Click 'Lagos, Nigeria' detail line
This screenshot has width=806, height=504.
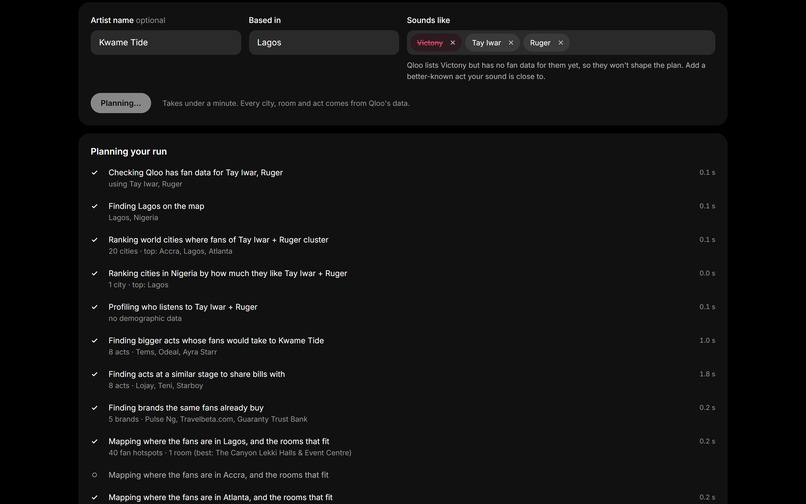[133, 218]
